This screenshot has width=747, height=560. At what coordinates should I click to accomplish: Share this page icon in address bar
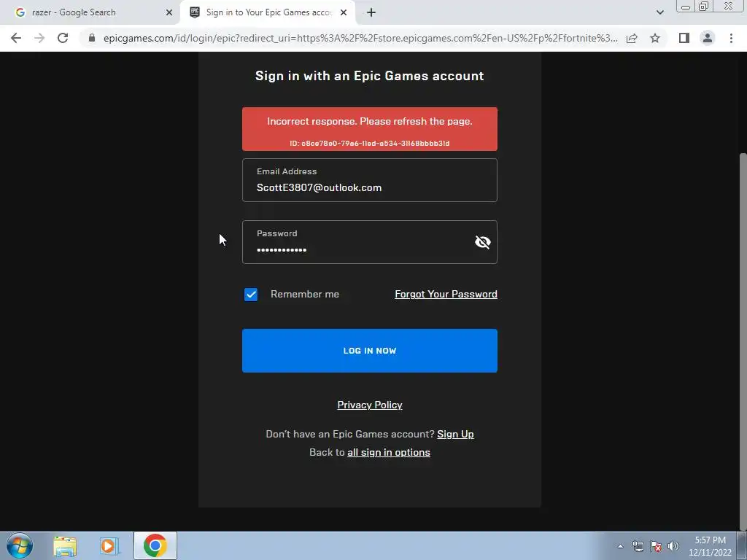coord(632,38)
